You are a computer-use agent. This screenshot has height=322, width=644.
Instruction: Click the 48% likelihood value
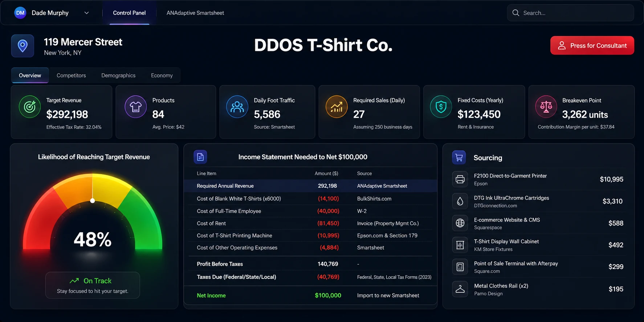coord(93,240)
